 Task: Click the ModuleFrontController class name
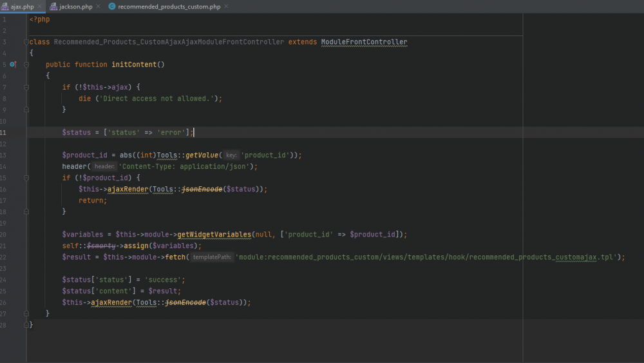(364, 42)
